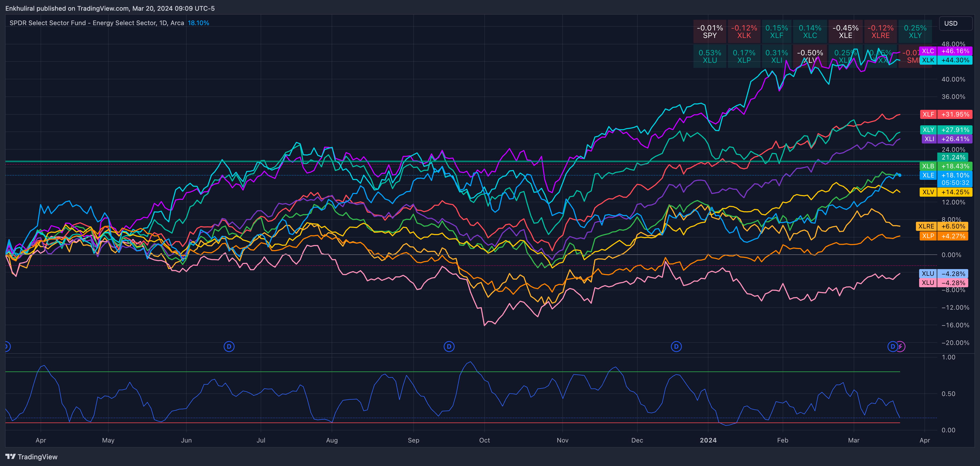
Task: Click the dividend marker in mid-December
Action: pyautogui.click(x=676, y=347)
